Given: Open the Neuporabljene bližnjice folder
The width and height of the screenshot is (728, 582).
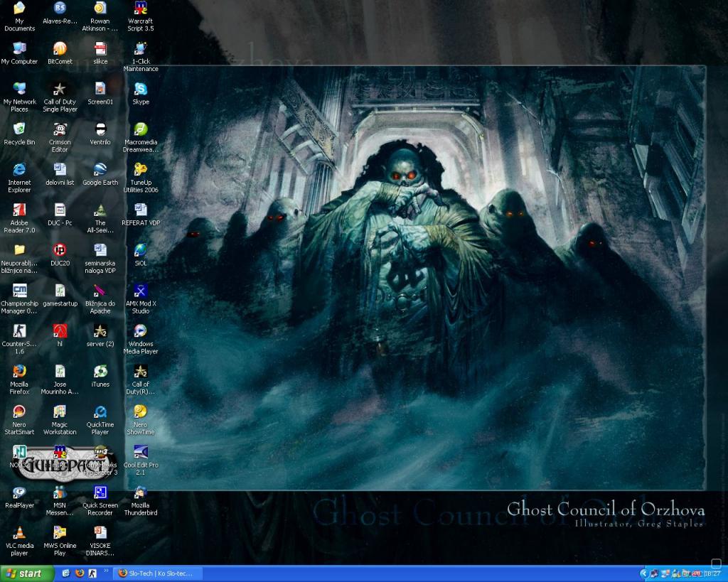Looking at the screenshot, I should pyautogui.click(x=19, y=259).
